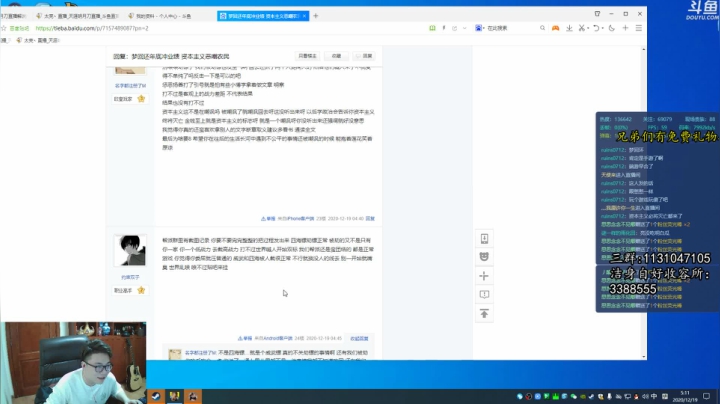The width and height of the screenshot is (720, 404).
Task: Open the first poster's username link
Action: pos(130,86)
